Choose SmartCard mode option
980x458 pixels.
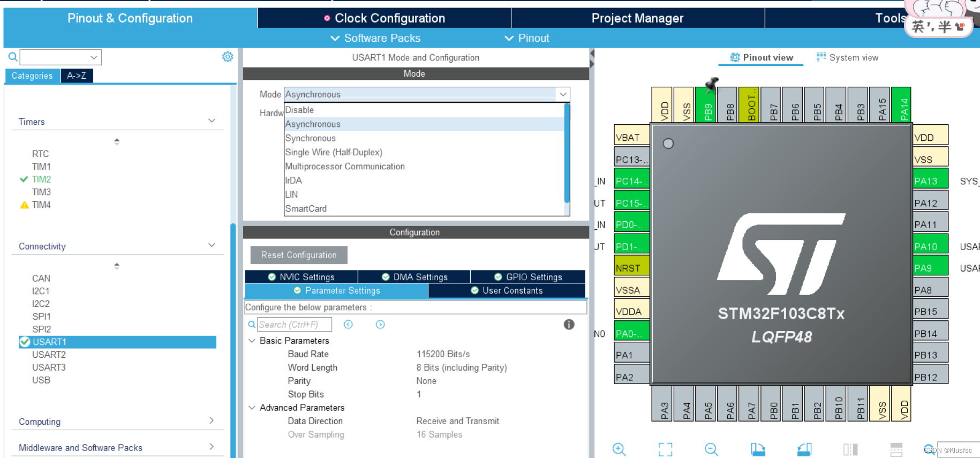424,208
